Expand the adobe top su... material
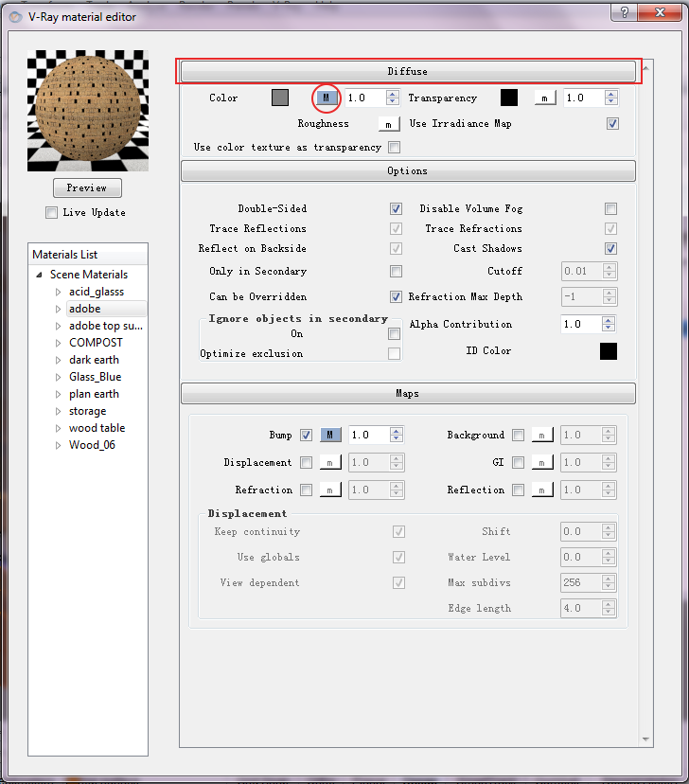 58,326
